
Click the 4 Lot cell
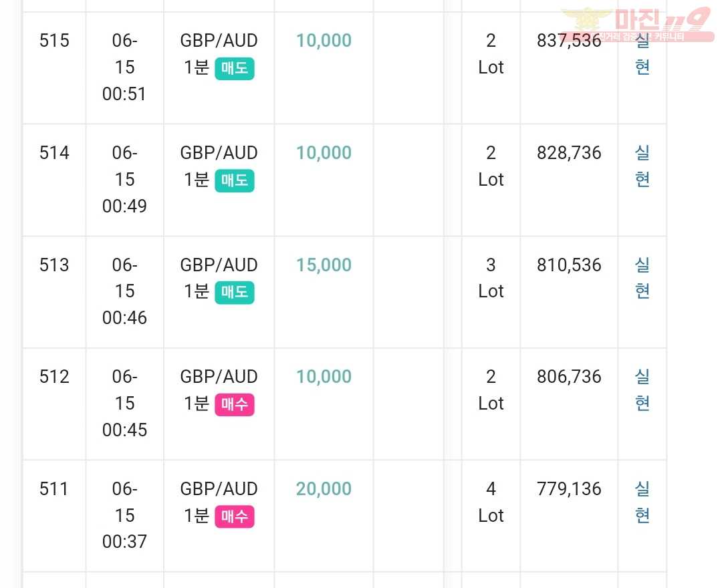491,502
